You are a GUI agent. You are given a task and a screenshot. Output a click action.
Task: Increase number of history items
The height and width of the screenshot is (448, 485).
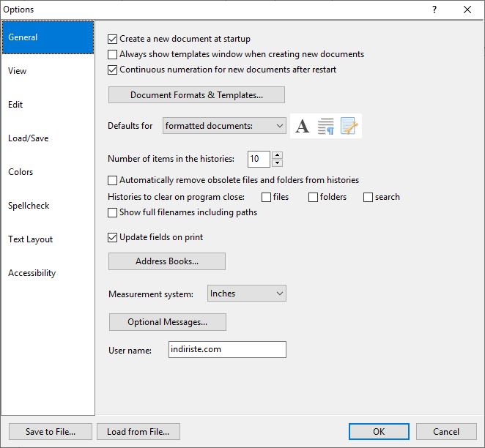[277, 155]
